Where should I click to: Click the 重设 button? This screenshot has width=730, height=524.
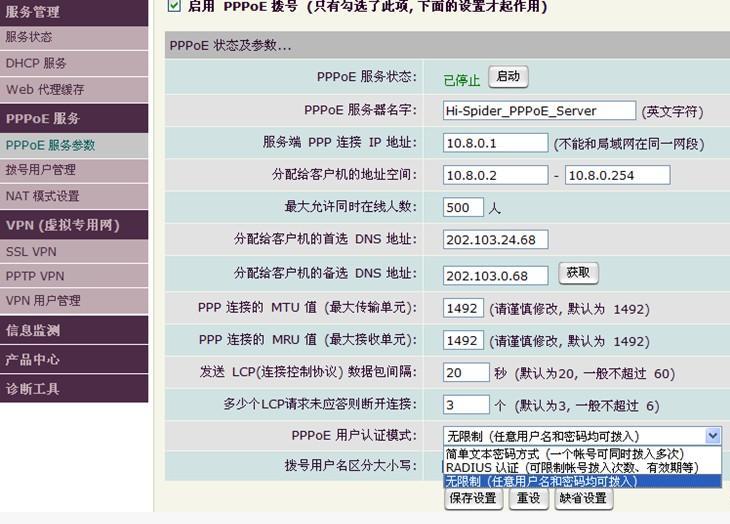[x=528, y=498]
